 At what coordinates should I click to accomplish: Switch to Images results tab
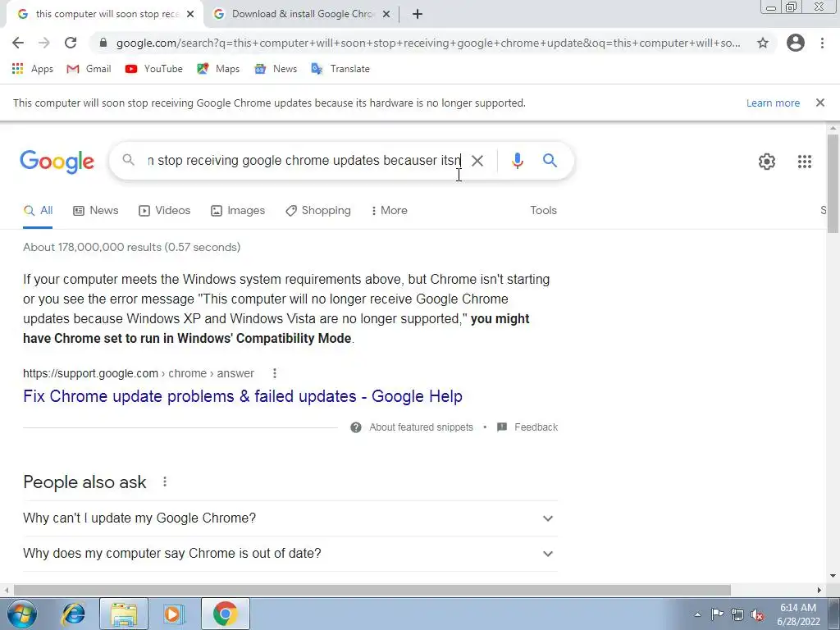point(238,211)
